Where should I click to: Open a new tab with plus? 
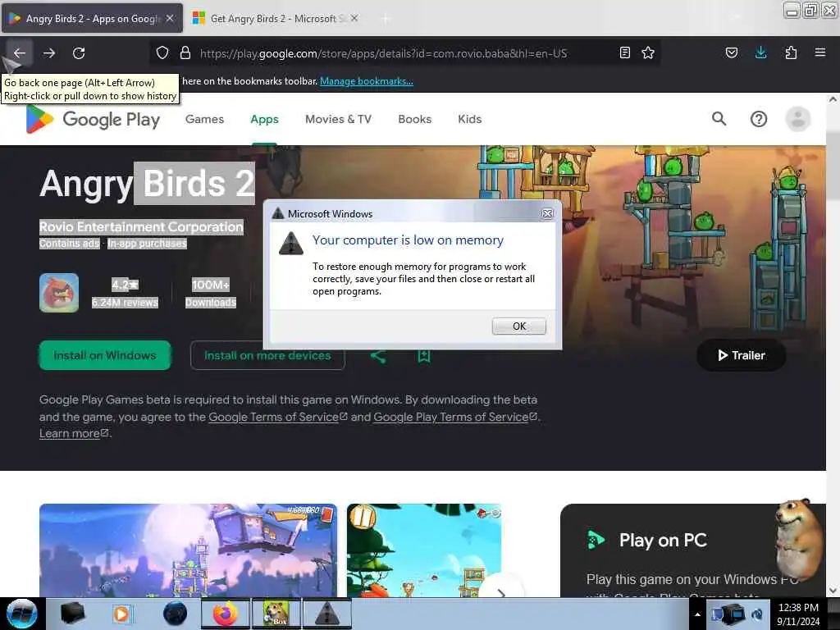tap(385, 19)
